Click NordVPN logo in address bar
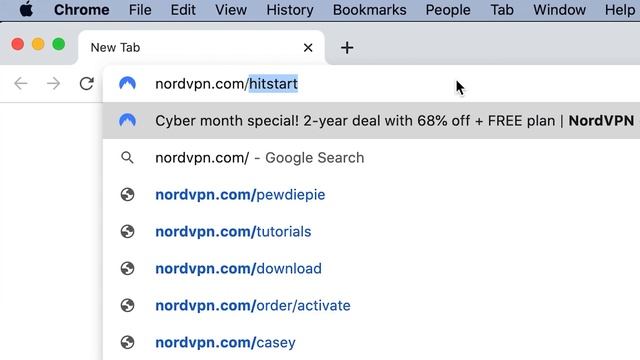Image resolution: width=640 pixels, height=360 pixels. point(127,84)
